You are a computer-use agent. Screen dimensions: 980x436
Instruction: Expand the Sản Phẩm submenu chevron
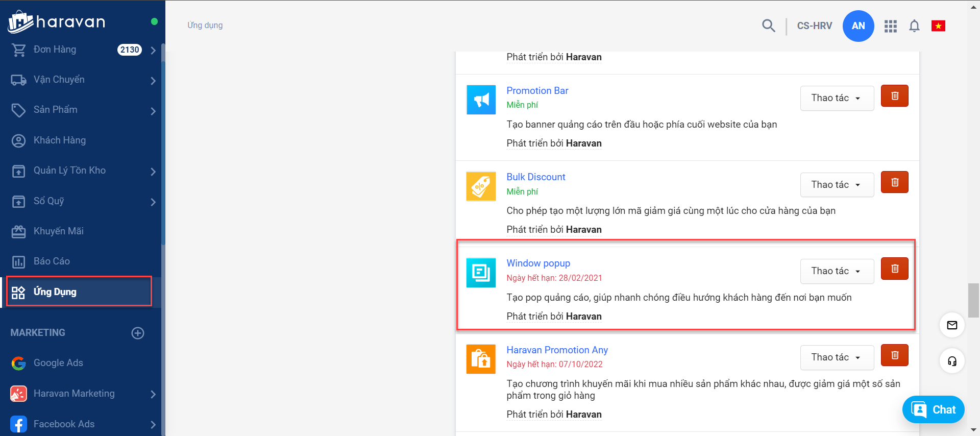click(x=153, y=111)
